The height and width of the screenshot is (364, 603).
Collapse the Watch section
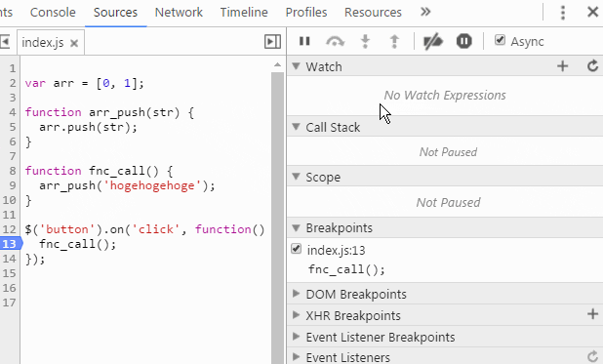[x=296, y=65]
